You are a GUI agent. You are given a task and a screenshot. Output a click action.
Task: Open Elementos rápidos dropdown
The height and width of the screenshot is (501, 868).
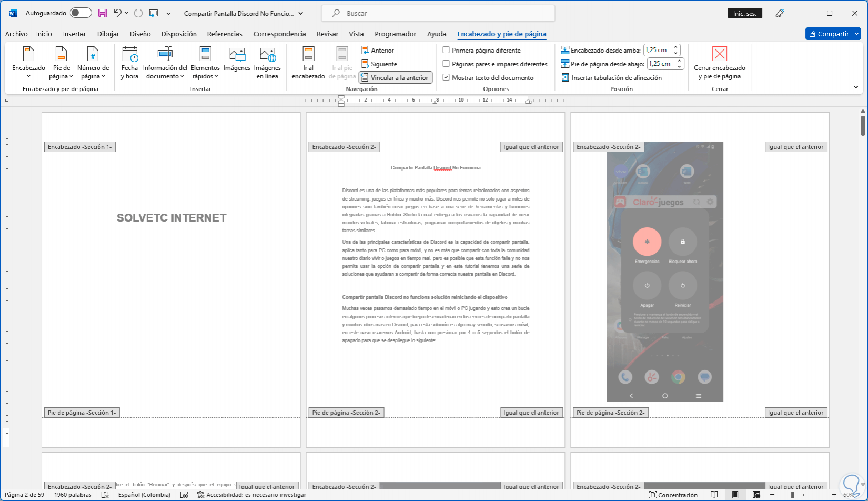205,63
